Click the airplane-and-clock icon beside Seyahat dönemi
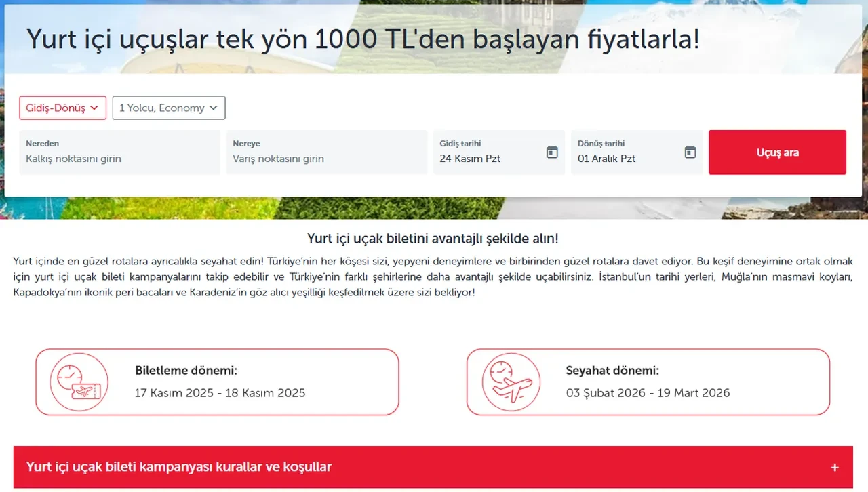The width and height of the screenshot is (868, 492). (511, 382)
